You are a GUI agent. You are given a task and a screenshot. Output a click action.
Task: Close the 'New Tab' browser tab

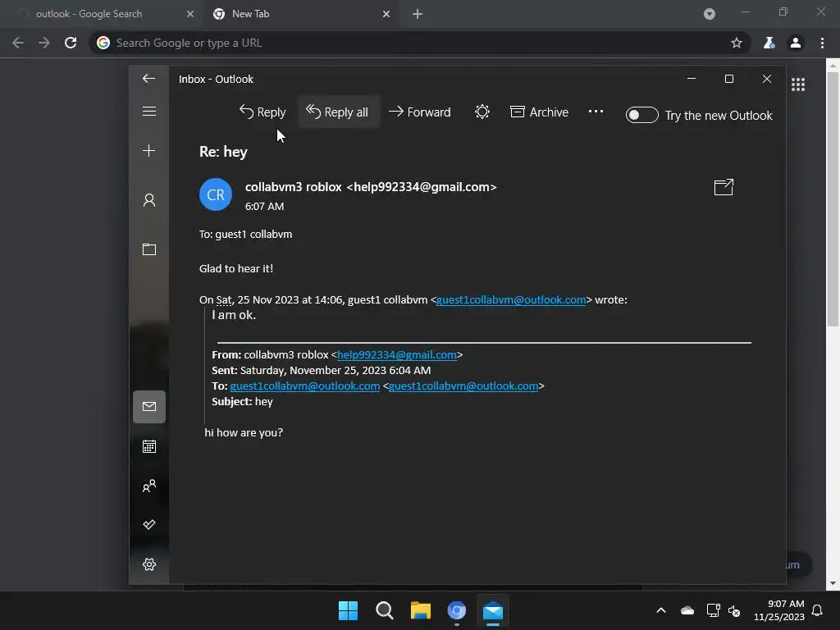coord(386,14)
